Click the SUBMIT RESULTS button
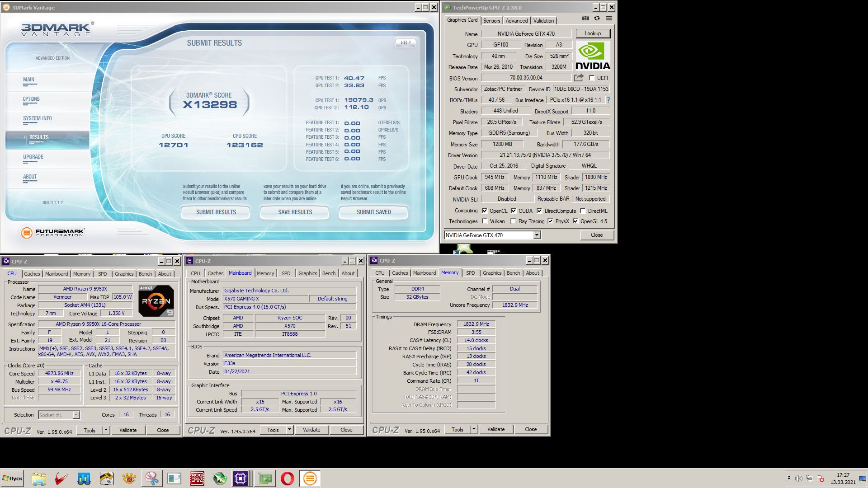868x488 pixels. click(x=216, y=212)
